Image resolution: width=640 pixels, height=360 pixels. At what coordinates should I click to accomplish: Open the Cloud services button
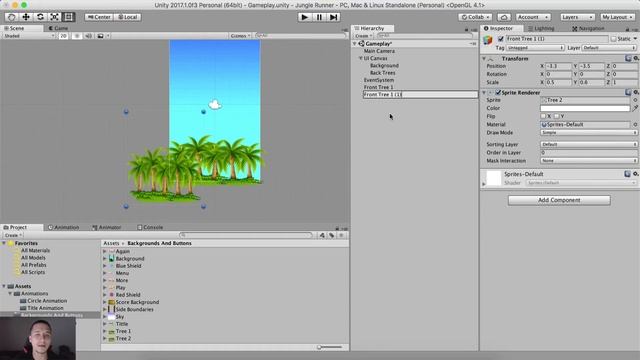504,17
